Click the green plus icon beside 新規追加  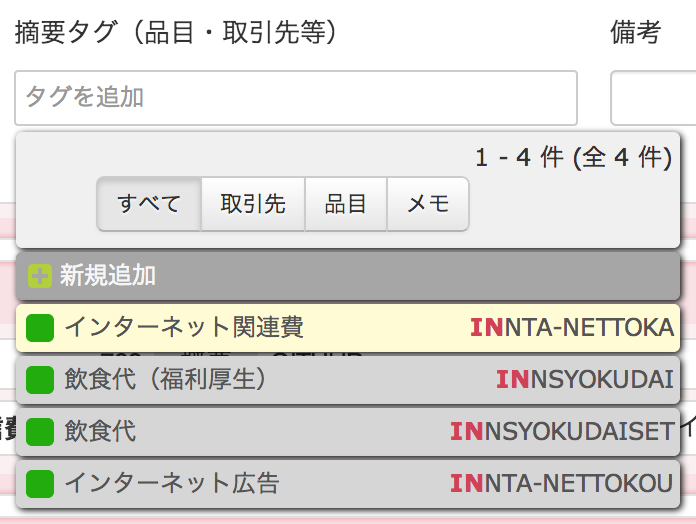pyautogui.click(x=39, y=276)
